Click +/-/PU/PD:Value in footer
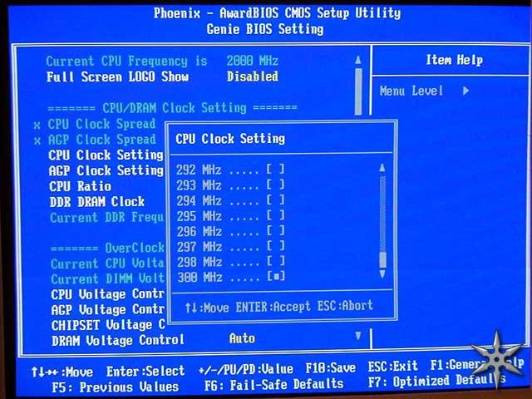 tap(246, 370)
